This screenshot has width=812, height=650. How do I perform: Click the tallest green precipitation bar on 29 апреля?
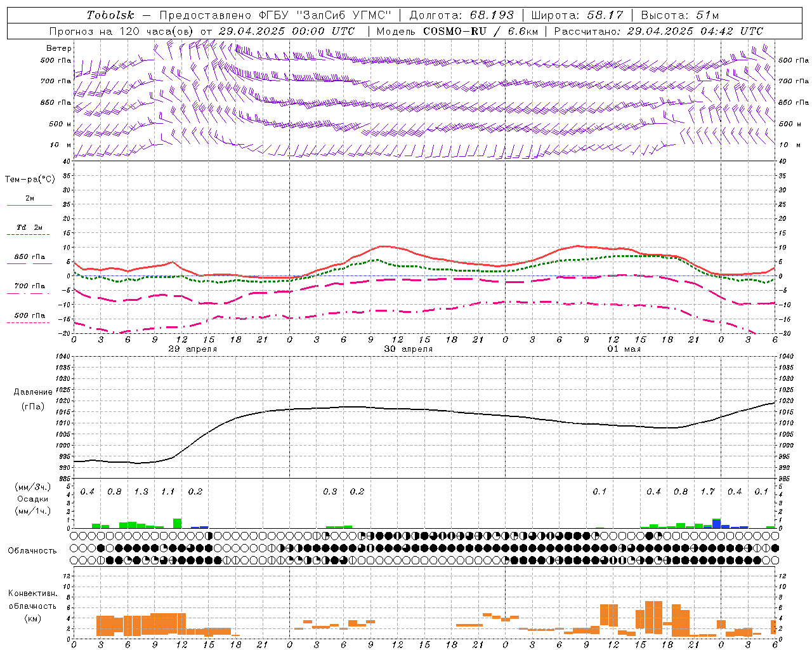click(x=177, y=523)
